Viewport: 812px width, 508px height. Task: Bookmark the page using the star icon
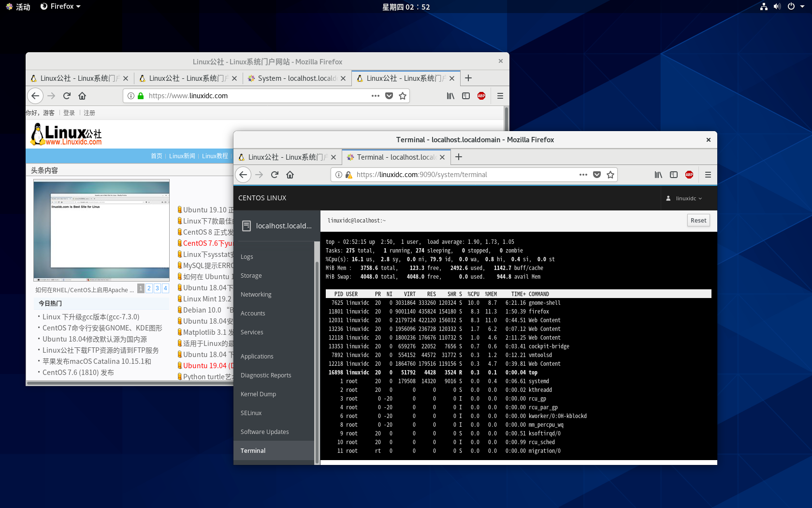tap(610, 175)
